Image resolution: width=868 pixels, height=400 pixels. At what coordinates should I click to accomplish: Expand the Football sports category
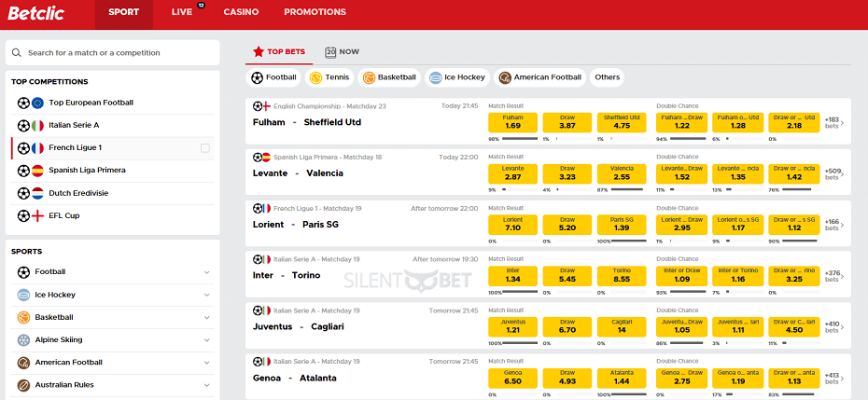coord(206,272)
